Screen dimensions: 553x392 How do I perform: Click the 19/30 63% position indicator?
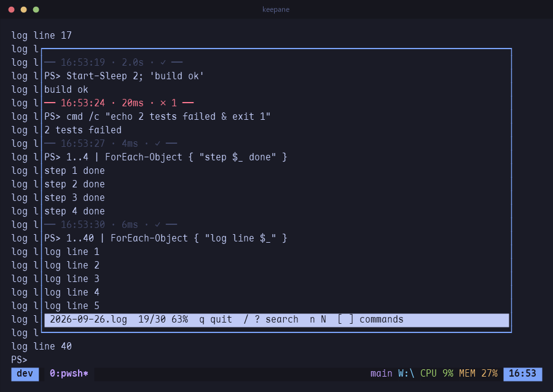pyautogui.click(x=163, y=319)
